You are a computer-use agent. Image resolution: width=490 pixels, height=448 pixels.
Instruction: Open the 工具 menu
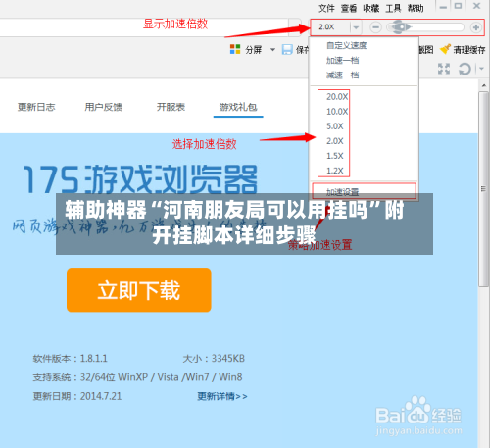(x=393, y=8)
